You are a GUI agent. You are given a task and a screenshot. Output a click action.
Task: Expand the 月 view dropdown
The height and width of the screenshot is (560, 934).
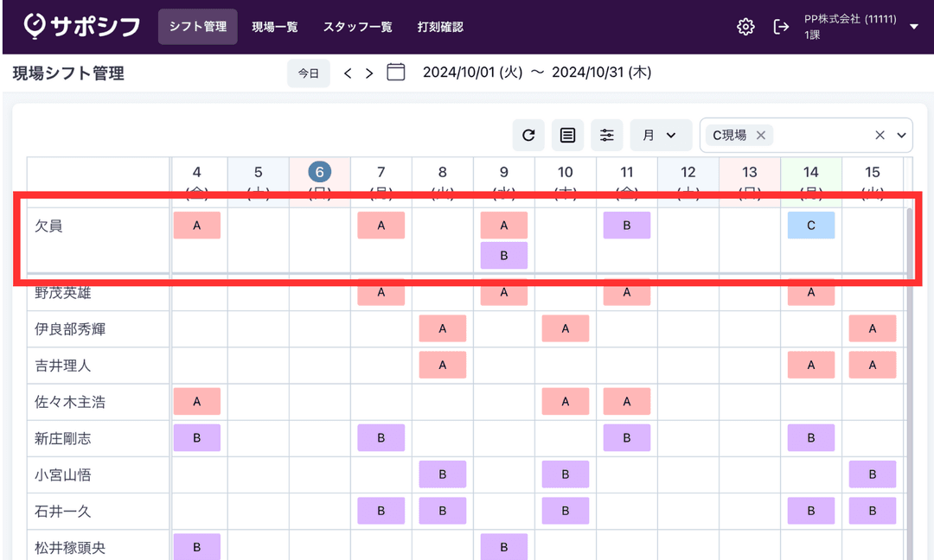coord(661,135)
